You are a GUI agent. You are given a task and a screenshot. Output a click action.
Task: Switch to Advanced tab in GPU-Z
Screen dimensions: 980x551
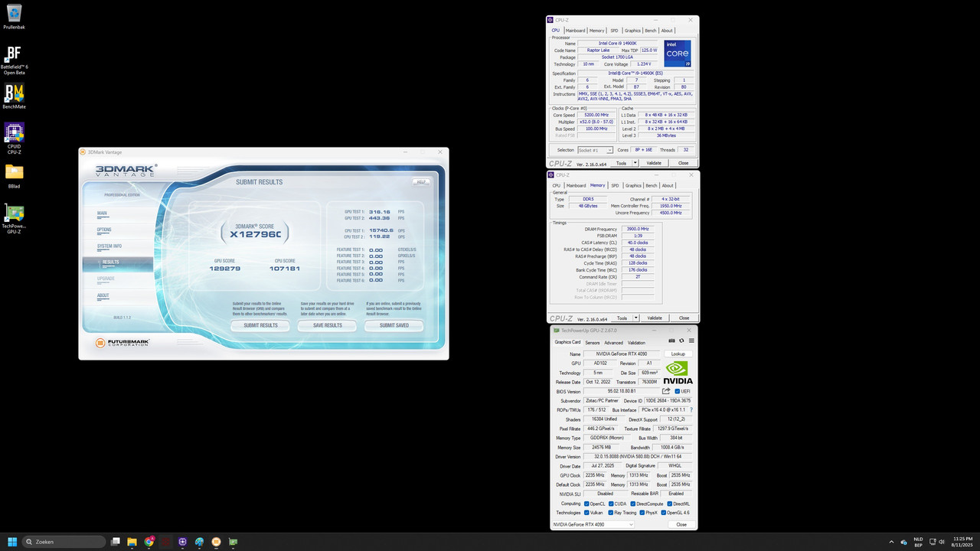tap(614, 343)
